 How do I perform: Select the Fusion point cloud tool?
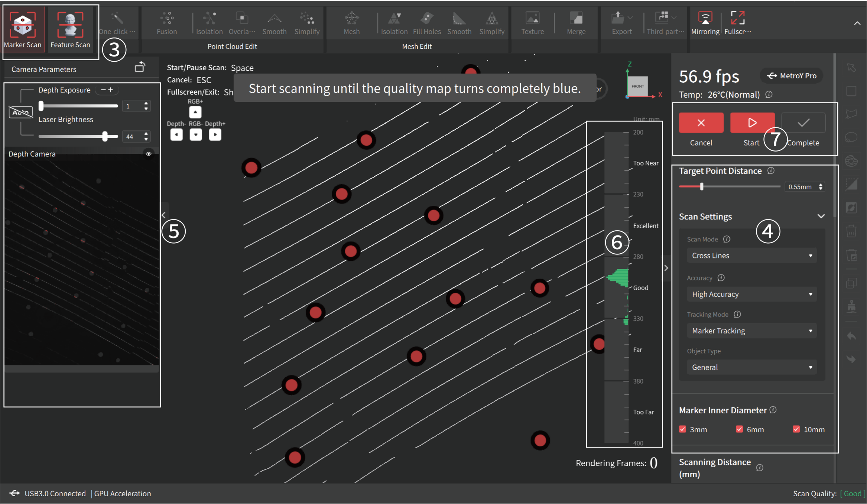(x=166, y=22)
